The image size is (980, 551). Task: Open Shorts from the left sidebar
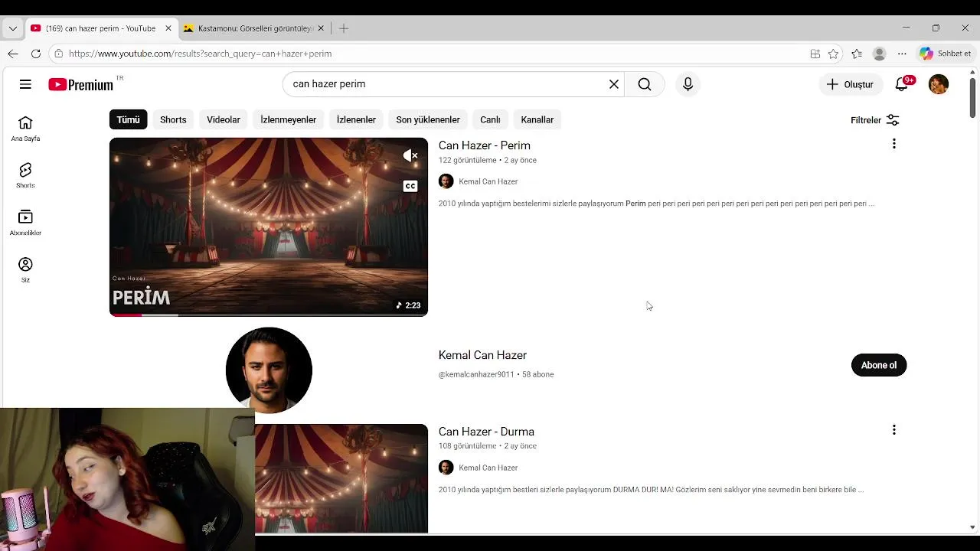tap(25, 175)
